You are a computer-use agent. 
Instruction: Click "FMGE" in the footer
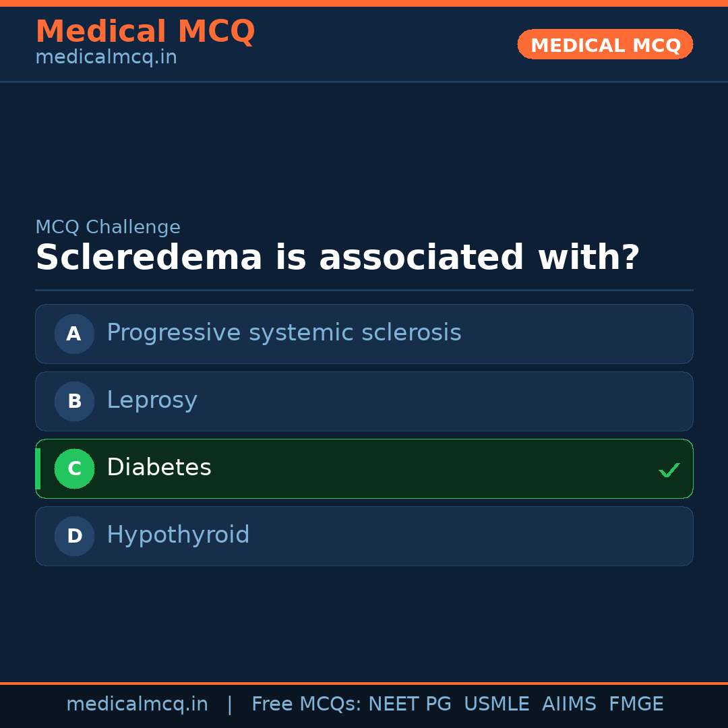pyautogui.click(x=636, y=704)
